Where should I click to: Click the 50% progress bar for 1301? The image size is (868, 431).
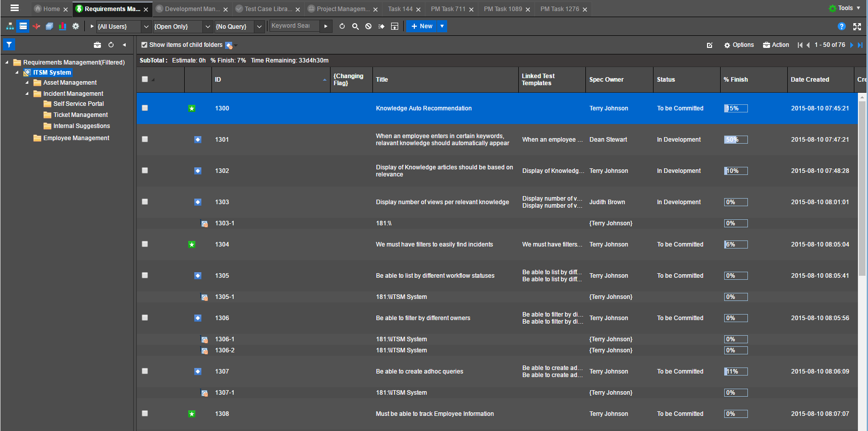point(735,140)
